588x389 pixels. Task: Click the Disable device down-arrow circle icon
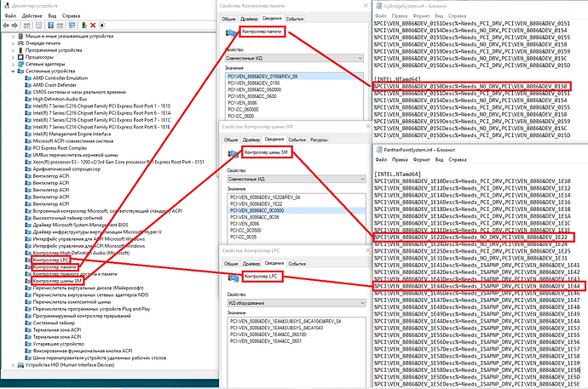(102, 26)
